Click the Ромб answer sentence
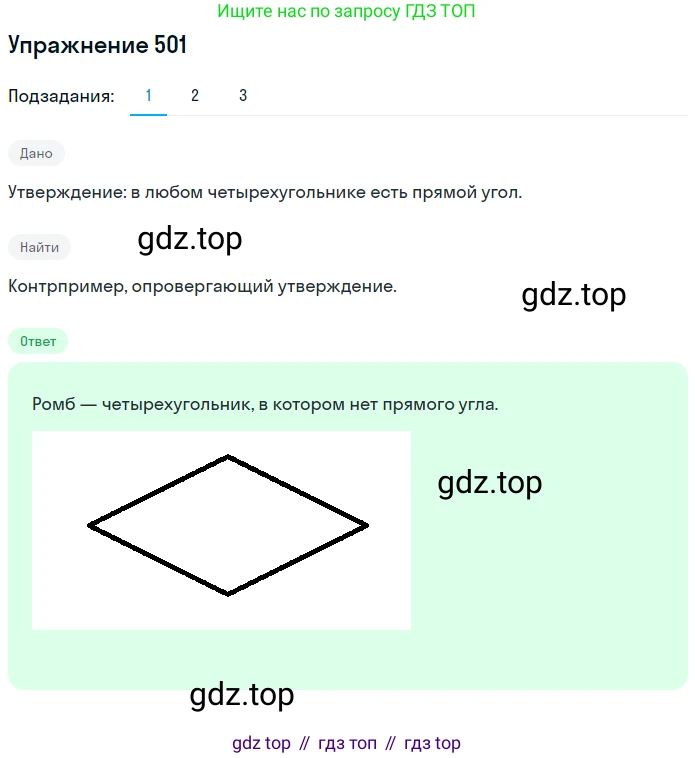Viewport: 695px width, 758px height. pos(265,404)
